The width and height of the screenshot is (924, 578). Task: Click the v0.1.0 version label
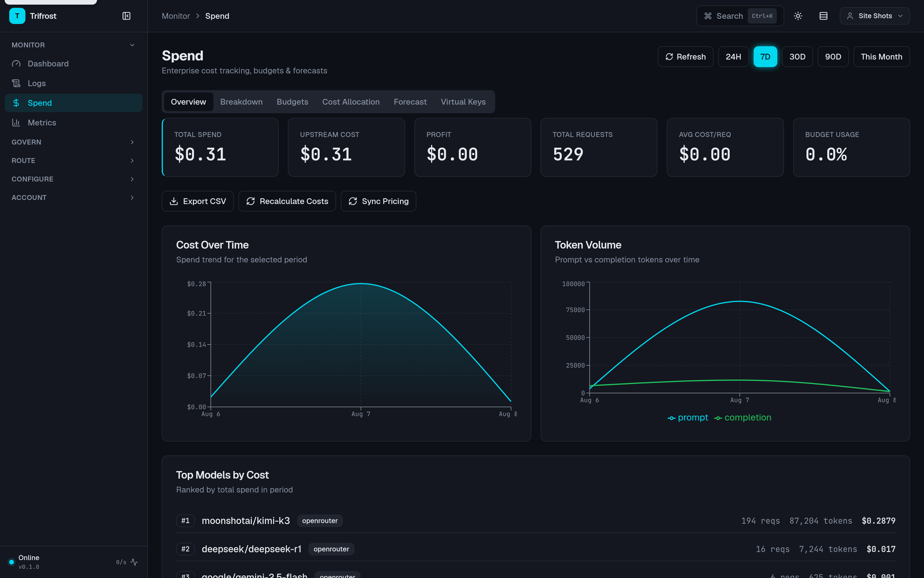pyautogui.click(x=29, y=567)
